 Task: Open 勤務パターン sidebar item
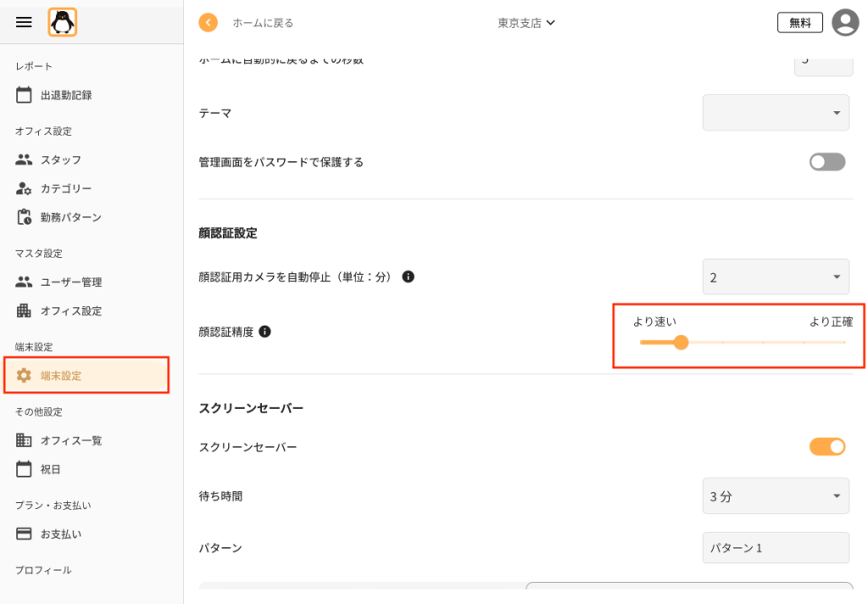(x=71, y=217)
